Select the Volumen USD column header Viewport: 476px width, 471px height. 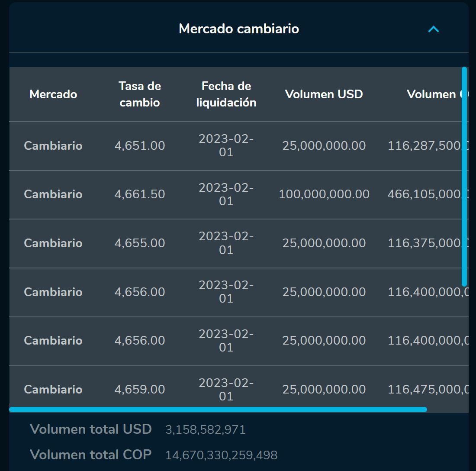[x=324, y=94]
